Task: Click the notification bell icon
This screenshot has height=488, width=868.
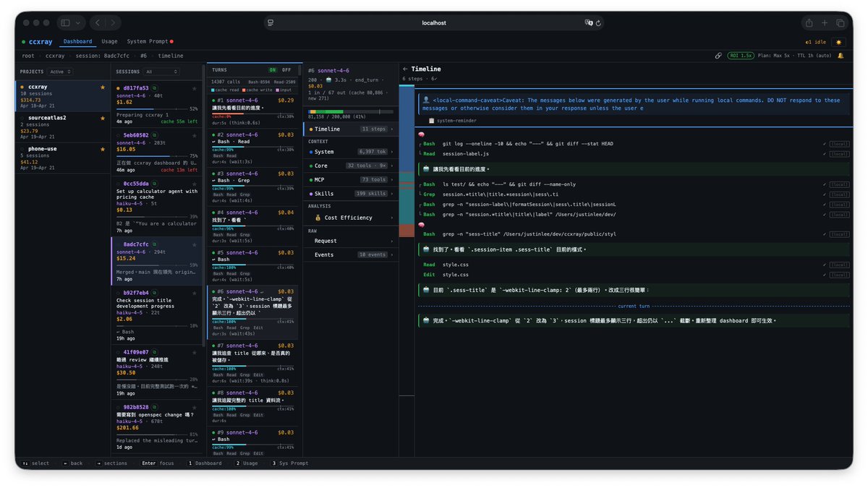Action: pyautogui.click(x=841, y=56)
